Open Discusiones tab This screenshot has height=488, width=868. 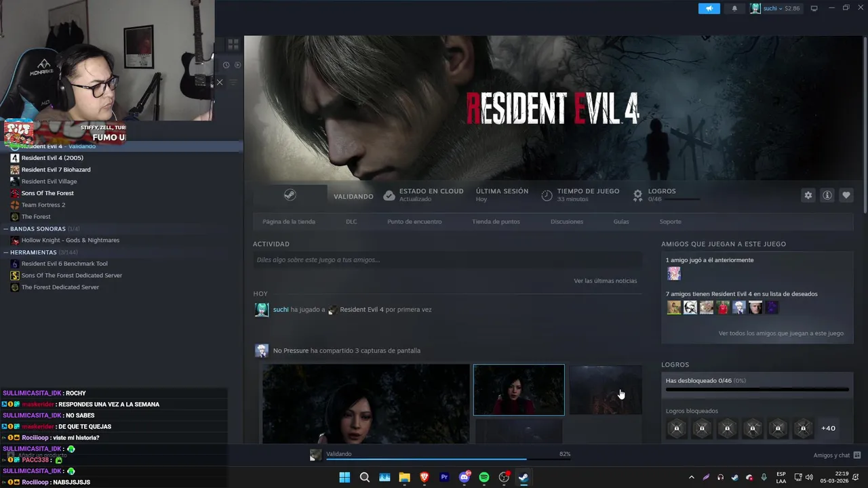click(567, 222)
